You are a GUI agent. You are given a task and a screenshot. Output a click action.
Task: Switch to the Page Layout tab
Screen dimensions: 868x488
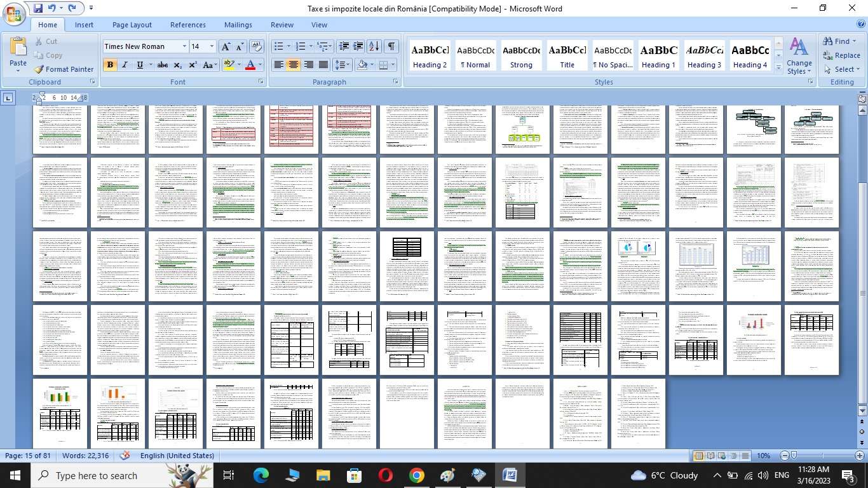tap(132, 25)
